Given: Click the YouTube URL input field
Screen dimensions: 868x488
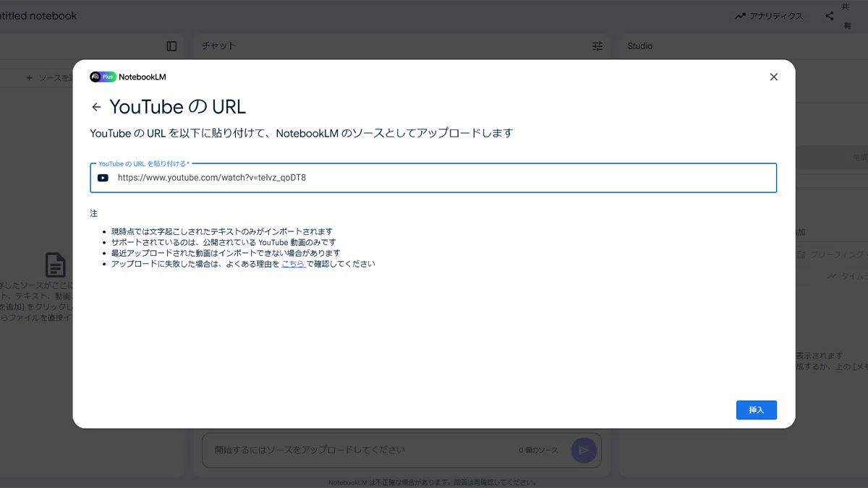Looking at the screenshot, I should [x=433, y=178].
